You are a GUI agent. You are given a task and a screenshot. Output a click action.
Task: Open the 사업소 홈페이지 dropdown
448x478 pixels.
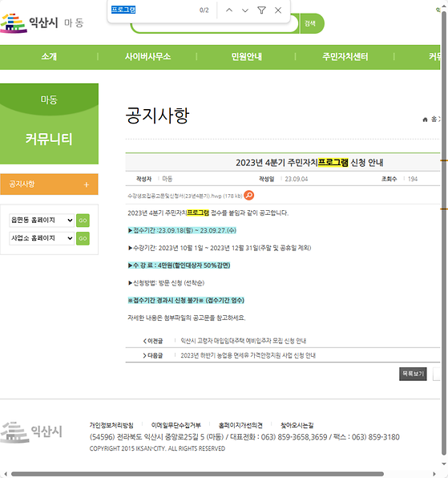(42, 238)
